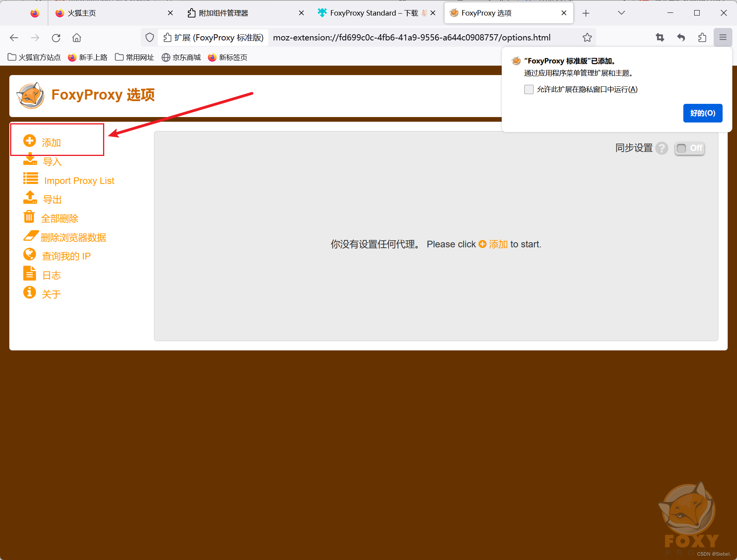Open 新标签页 bookmark
737x560 pixels.
coord(228,58)
